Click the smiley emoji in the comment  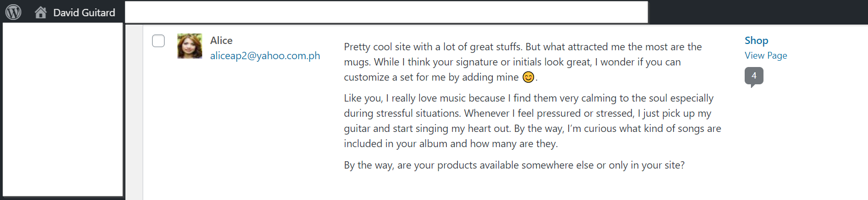(x=528, y=77)
